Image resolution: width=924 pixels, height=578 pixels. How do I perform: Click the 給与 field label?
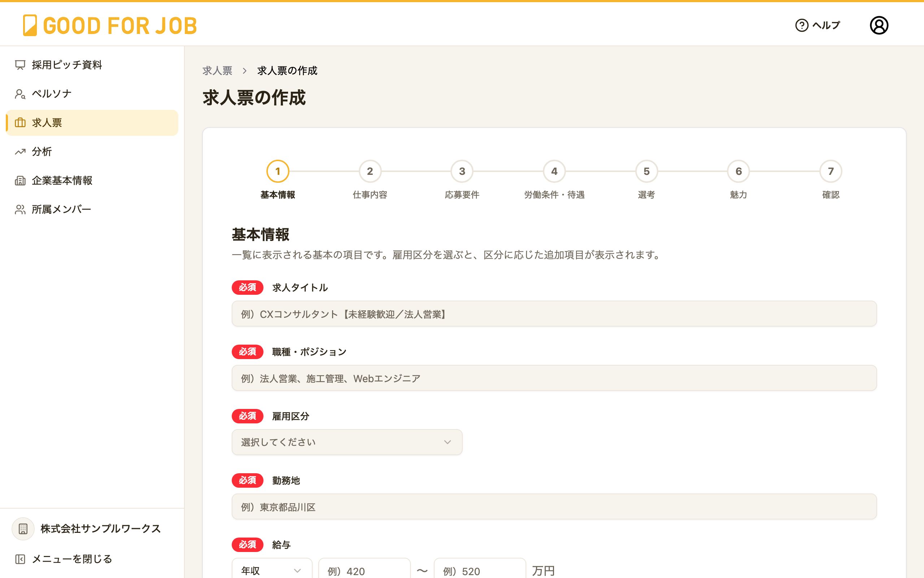tap(282, 545)
